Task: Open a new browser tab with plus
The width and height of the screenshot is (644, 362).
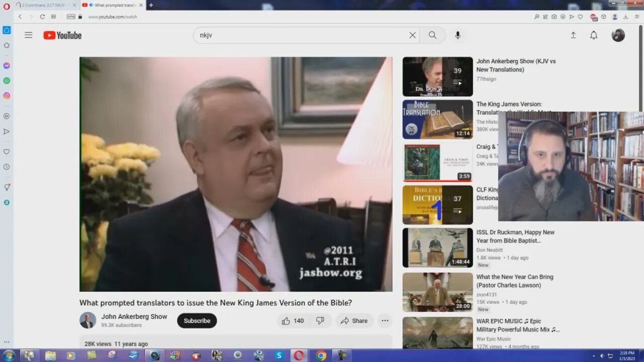Action: [150, 5]
